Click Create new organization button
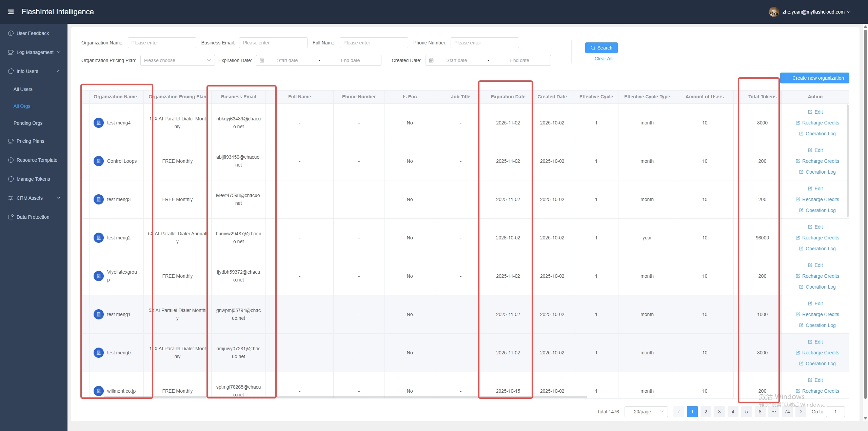 coord(814,78)
